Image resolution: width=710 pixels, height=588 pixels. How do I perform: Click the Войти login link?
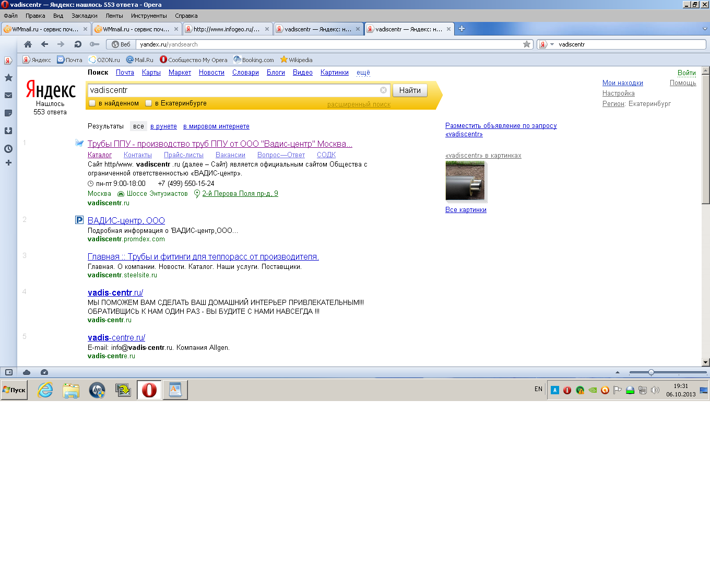(x=687, y=73)
